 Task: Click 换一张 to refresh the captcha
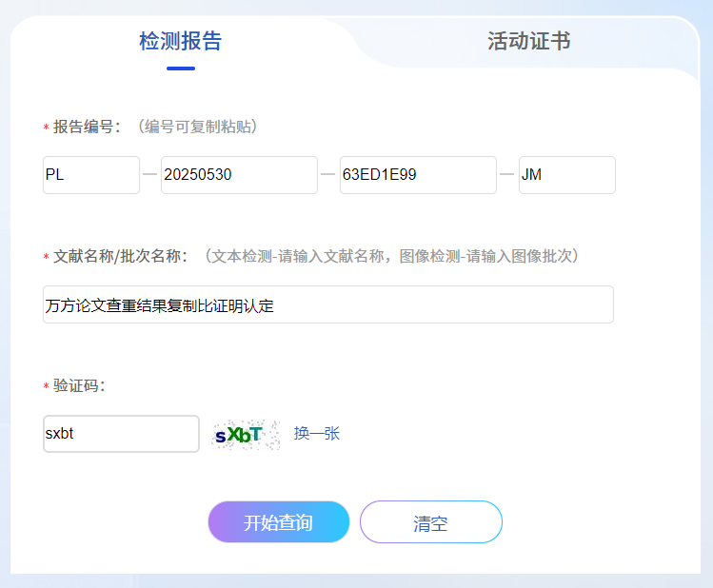pyautogui.click(x=316, y=434)
